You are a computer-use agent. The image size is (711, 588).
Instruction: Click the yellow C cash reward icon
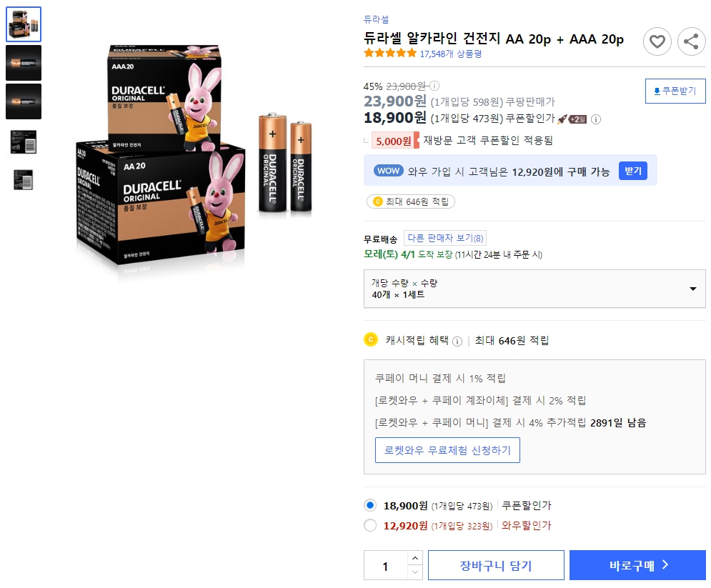[371, 339]
